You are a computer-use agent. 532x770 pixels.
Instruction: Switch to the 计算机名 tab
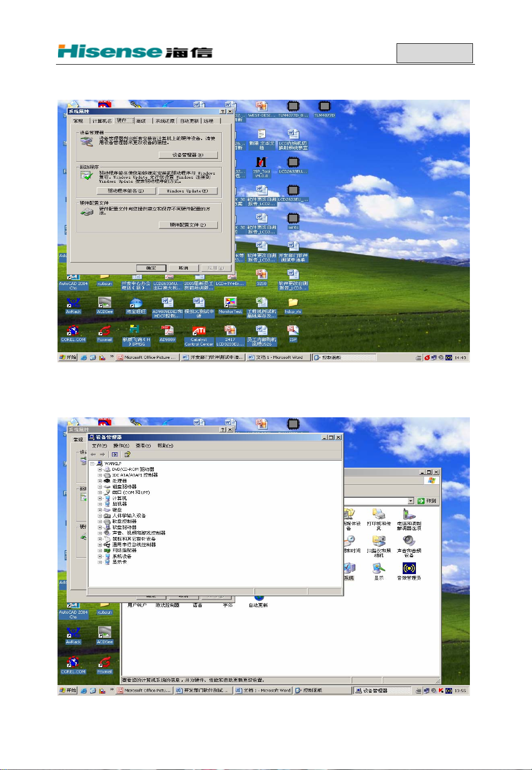pyautogui.click(x=102, y=121)
